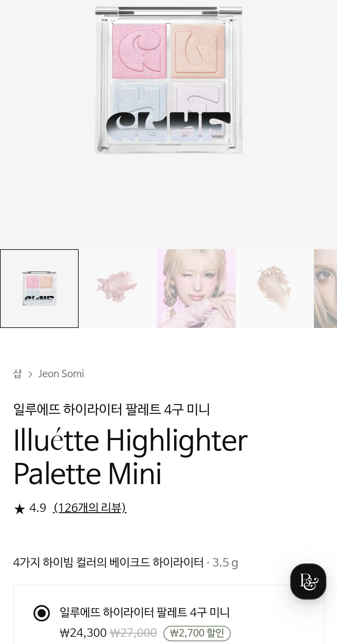The height and width of the screenshot is (644, 337).
Task: Click the ₩24,300 sale price
Action: [83, 633]
